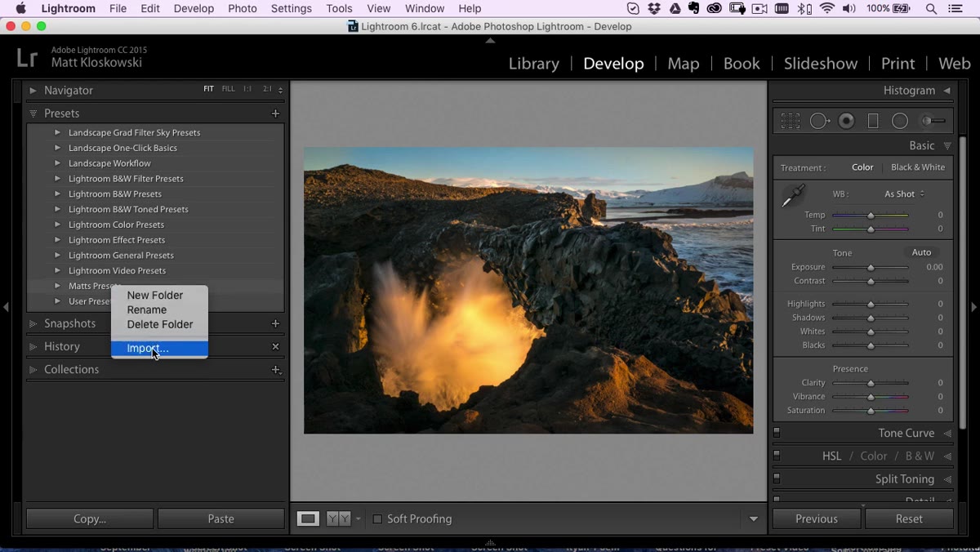Grab the White Balance eyedropper
This screenshot has height=552, width=980.
point(792,196)
